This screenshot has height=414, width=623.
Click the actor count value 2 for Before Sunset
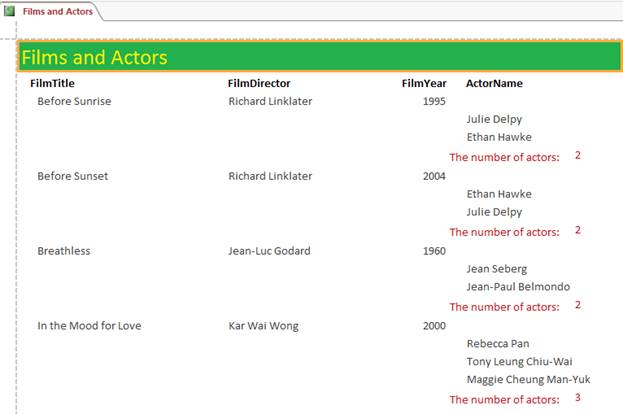pyautogui.click(x=578, y=230)
